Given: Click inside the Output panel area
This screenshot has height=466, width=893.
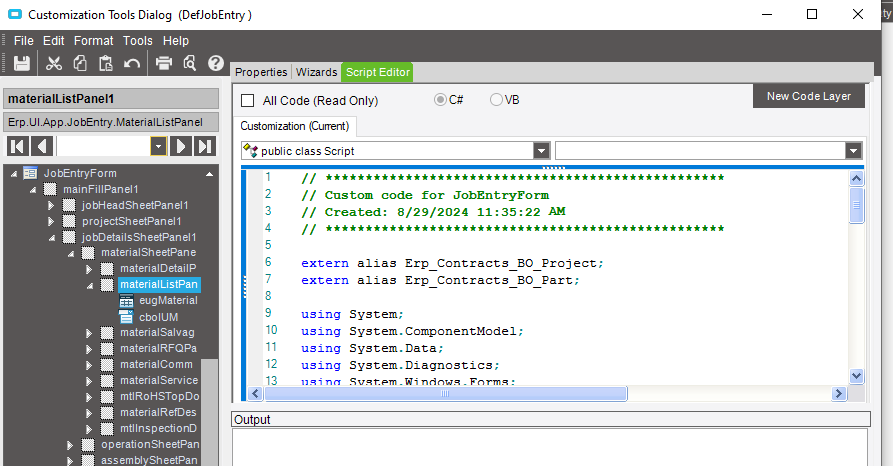Looking at the screenshot, I should (550, 447).
